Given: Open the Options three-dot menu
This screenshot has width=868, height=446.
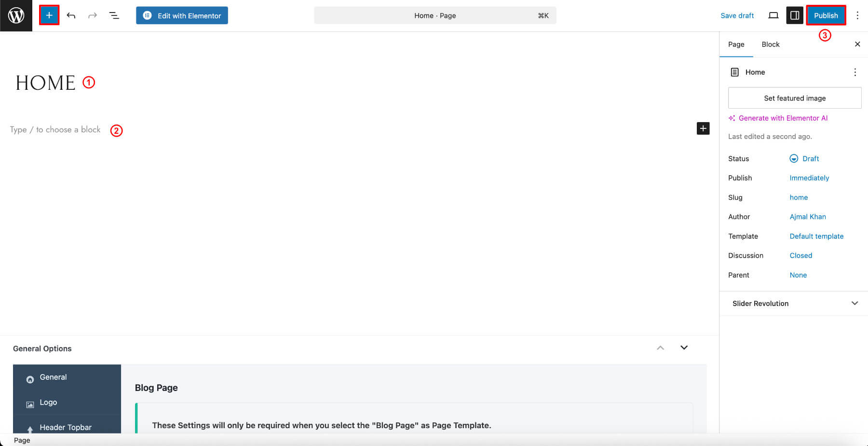Looking at the screenshot, I should tap(858, 15).
